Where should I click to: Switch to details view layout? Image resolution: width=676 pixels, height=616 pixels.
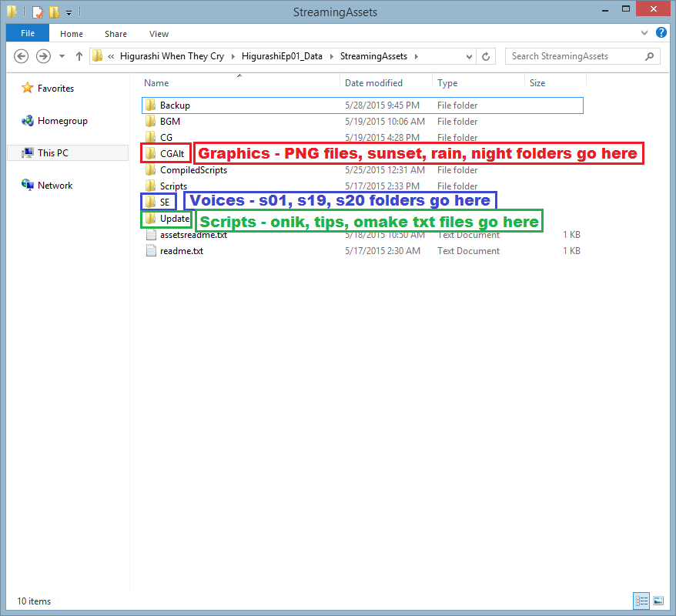(x=642, y=601)
